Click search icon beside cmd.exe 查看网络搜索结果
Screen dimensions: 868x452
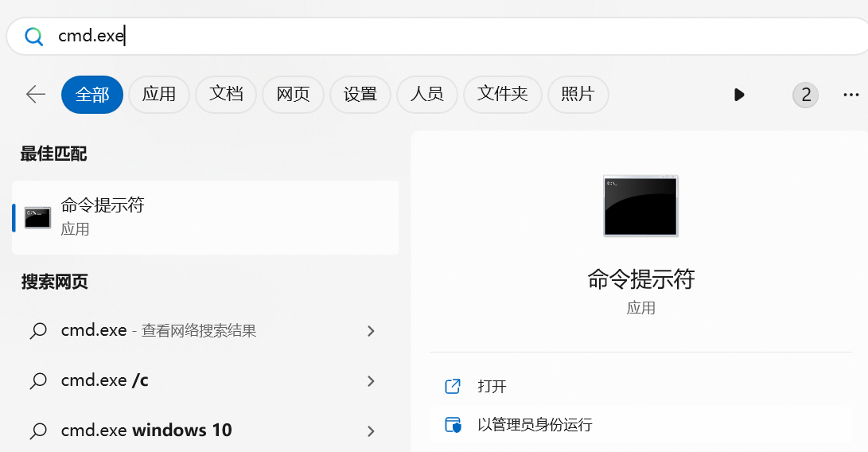38,331
